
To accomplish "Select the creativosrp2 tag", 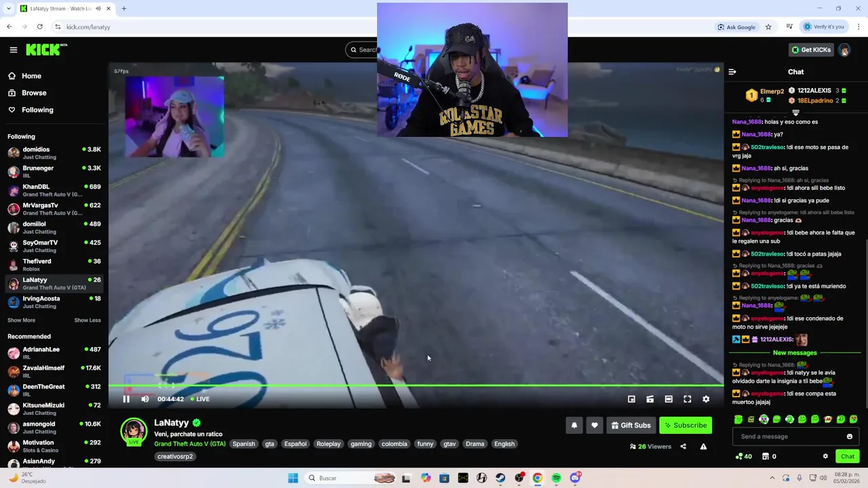I will 175,457.
